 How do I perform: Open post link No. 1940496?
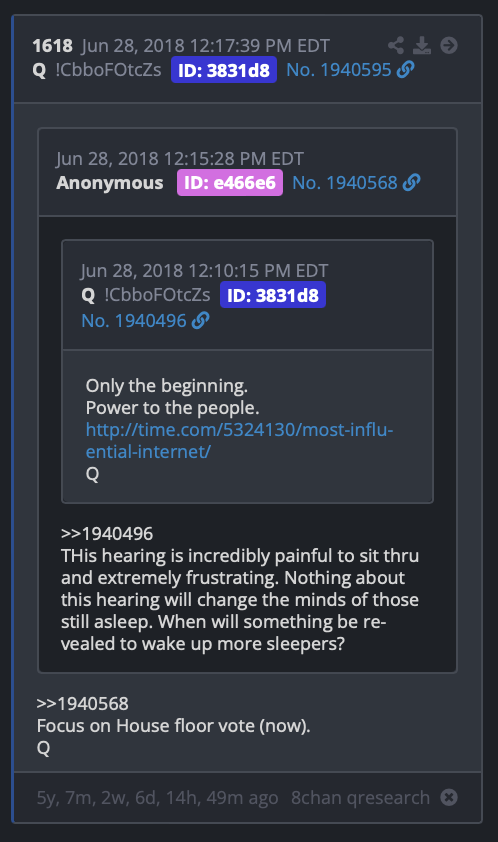[134, 321]
